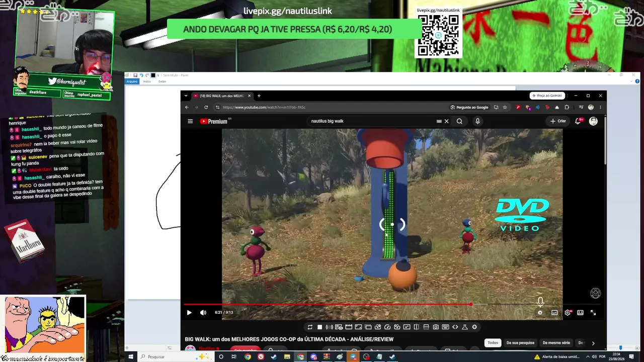Go to the YouTube Premium home logo
The width and height of the screenshot is (644, 362).
[214, 121]
